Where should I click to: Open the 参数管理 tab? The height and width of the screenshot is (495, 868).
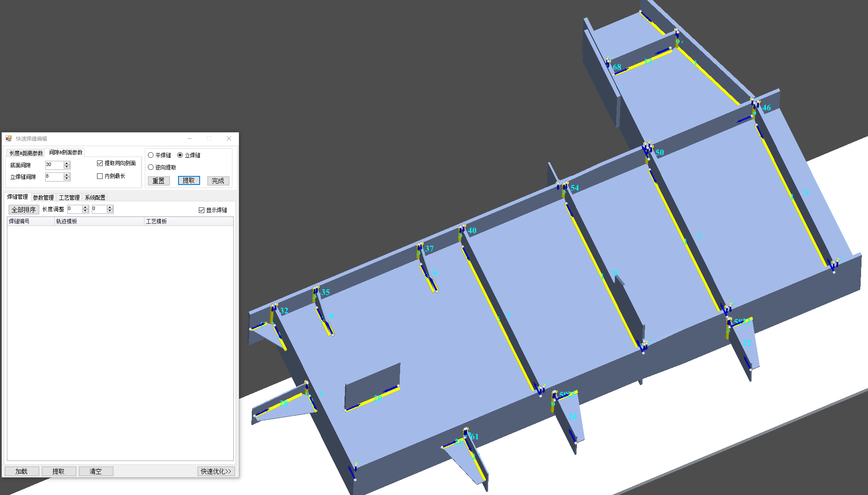click(43, 197)
